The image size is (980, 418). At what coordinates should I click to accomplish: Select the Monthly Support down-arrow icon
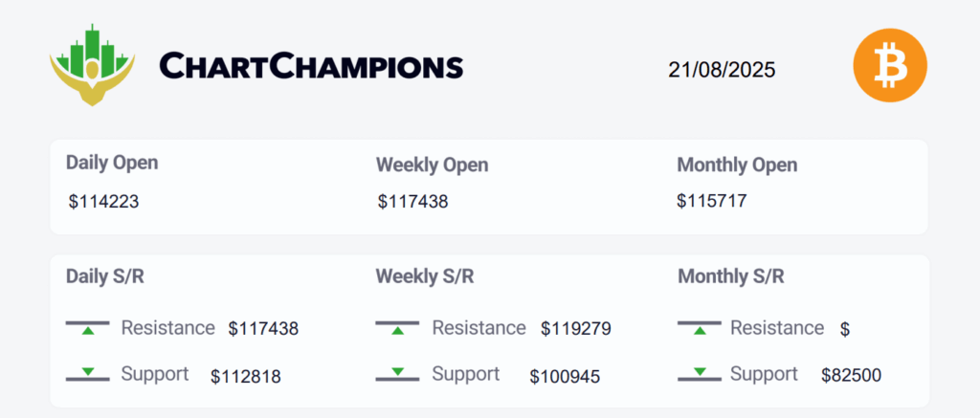click(700, 374)
